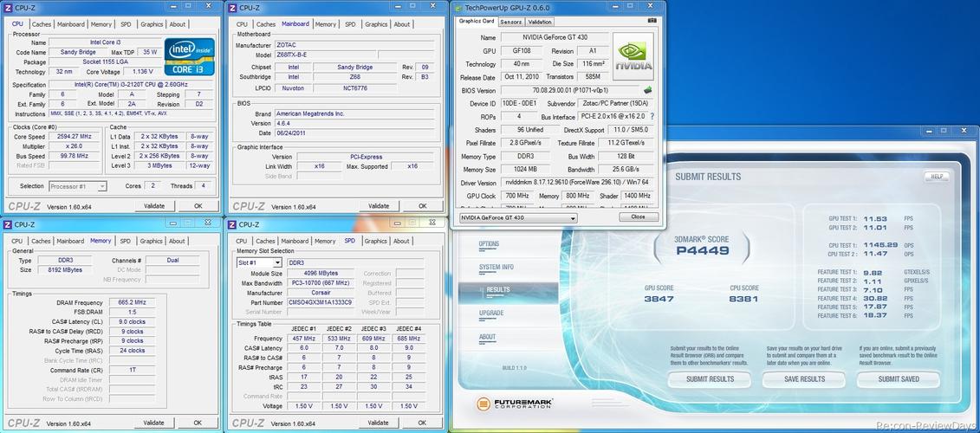Click the Intel Core i3 logo badge

pyautogui.click(x=190, y=57)
